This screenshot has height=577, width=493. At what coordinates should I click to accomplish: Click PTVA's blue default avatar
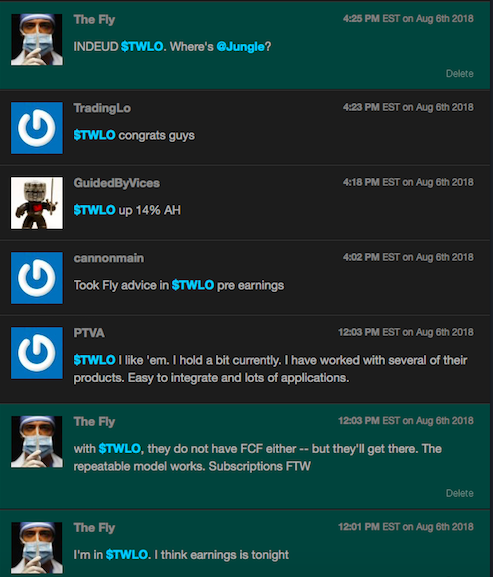coord(37,353)
